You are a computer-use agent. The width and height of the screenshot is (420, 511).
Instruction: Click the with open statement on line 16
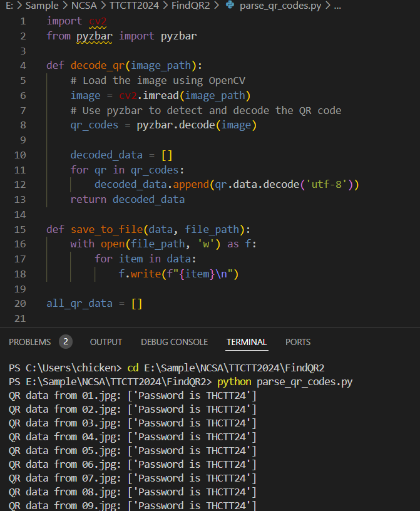[163, 244]
